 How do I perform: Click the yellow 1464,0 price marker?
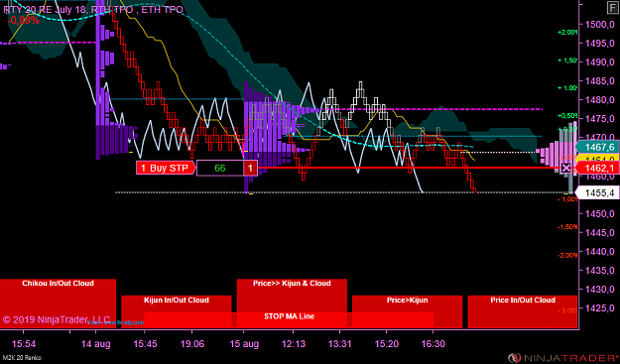tap(599, 158)
